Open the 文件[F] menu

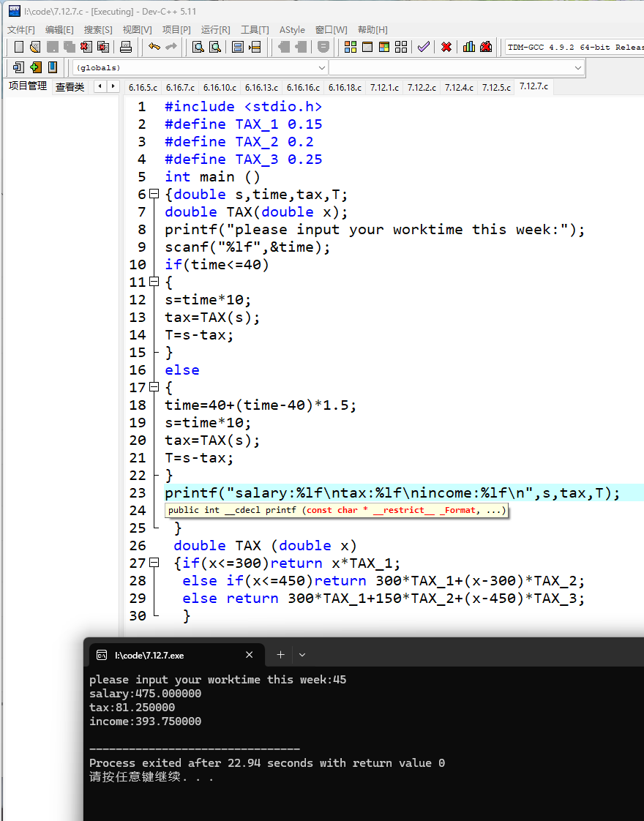(21, 30)
